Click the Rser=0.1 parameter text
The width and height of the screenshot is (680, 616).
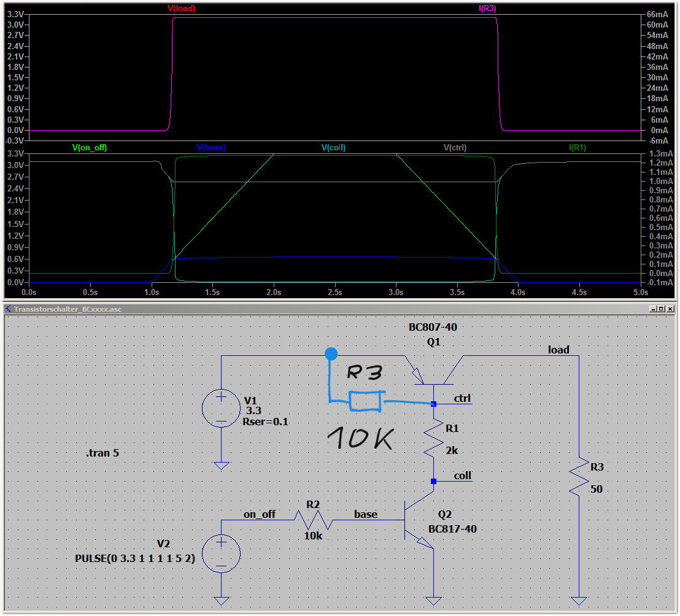click(265, 422)
